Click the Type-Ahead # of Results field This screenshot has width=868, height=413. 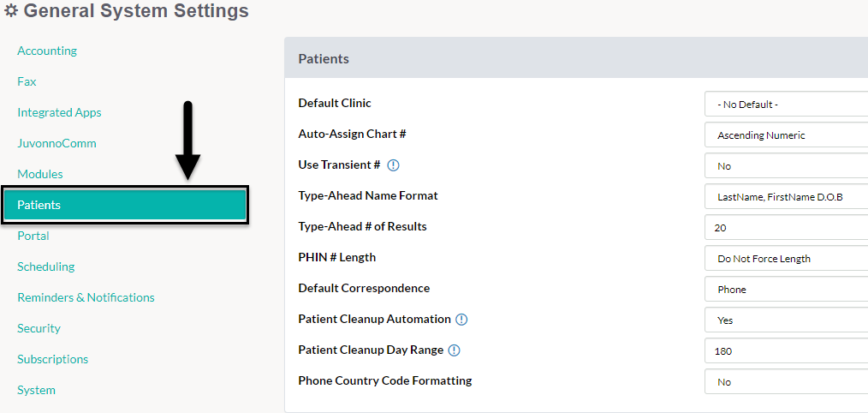click(786, 228)
